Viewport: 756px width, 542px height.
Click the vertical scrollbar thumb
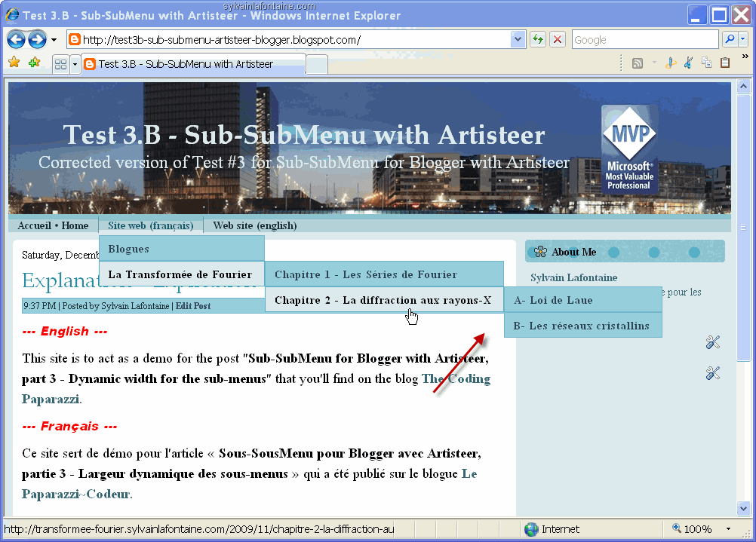click(x=743, y=228)
